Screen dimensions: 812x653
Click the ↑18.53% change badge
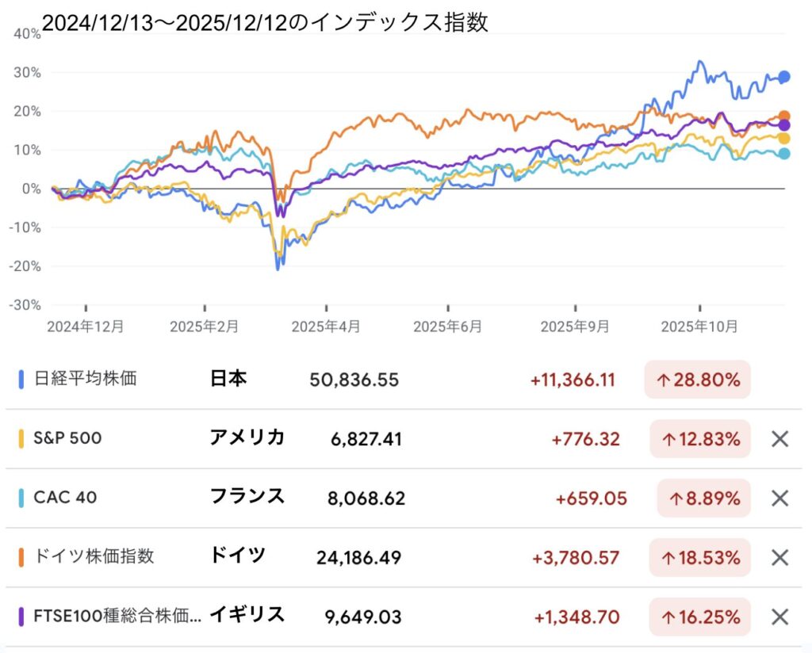[699, 557]
